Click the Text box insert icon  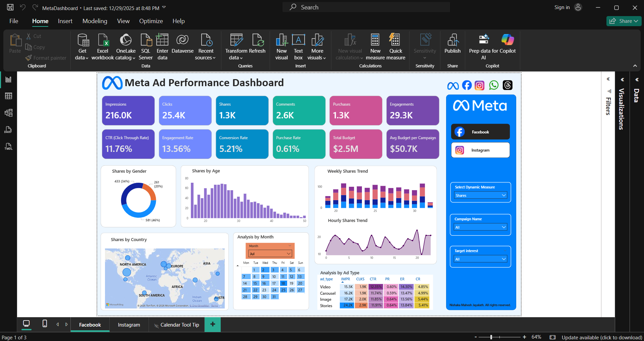pos(298,47)
